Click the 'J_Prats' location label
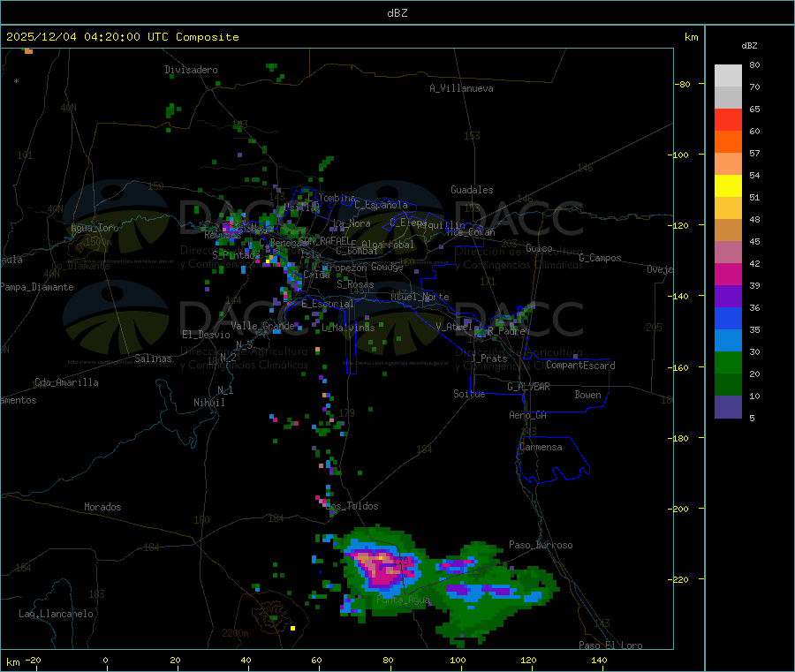795x672 pixels. (489, 359)
